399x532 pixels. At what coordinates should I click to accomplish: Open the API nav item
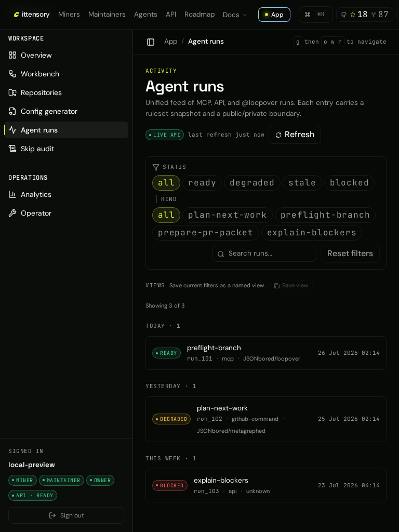(x=171, y=14)
